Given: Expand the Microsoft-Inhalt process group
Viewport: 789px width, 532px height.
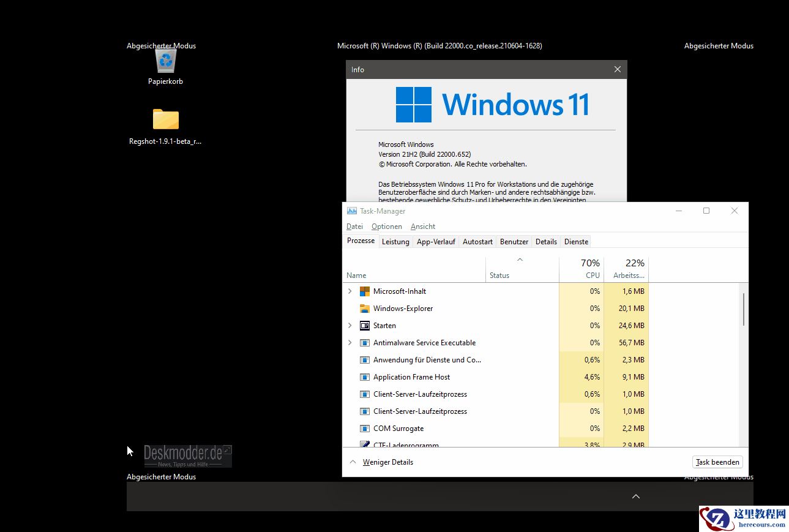Looking at the screenshot, I should pyautogui.click(x=350, y=291).
